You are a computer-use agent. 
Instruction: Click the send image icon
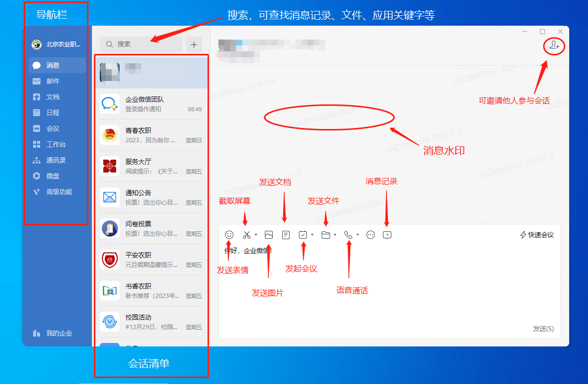coord(269,235)
